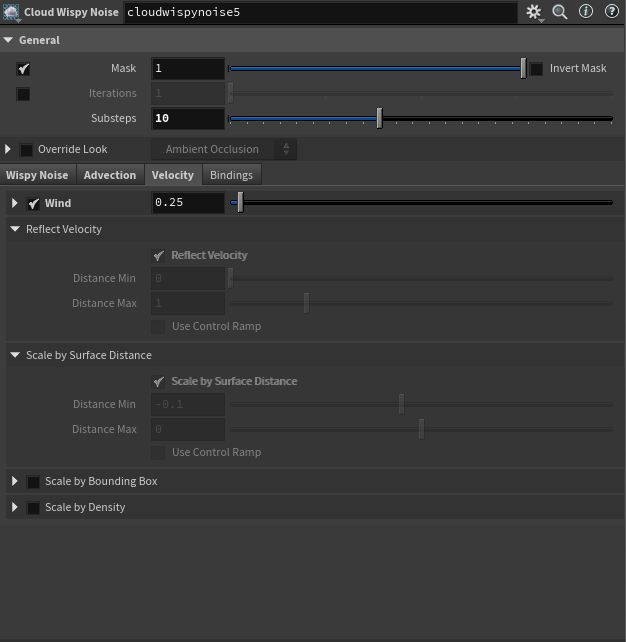Enable the Iterations checkbox
626x642 pixels.
tap(23, 94)
